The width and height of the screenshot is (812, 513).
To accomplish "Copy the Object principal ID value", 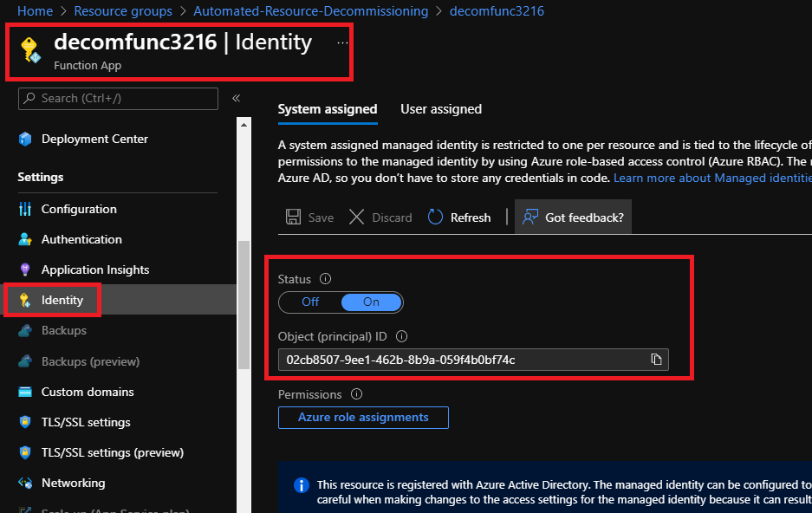I will (x=656, y=360).
